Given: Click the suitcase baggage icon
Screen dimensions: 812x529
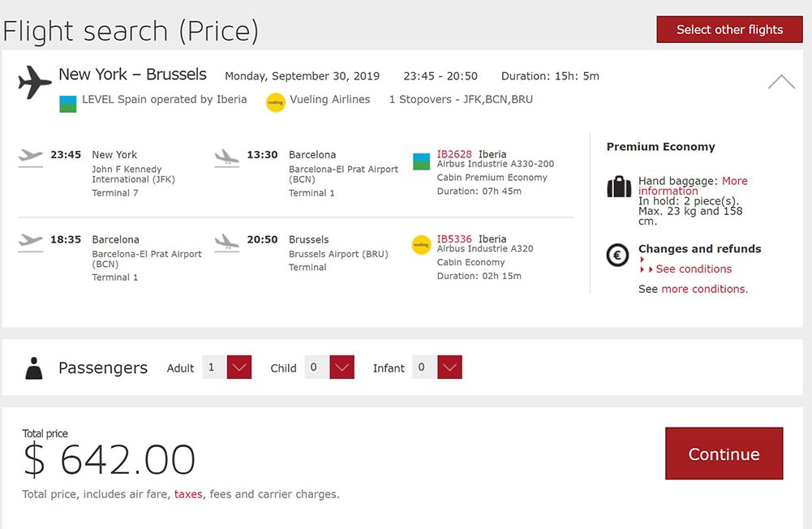Looking at the screenshot, I should (619, 187).
